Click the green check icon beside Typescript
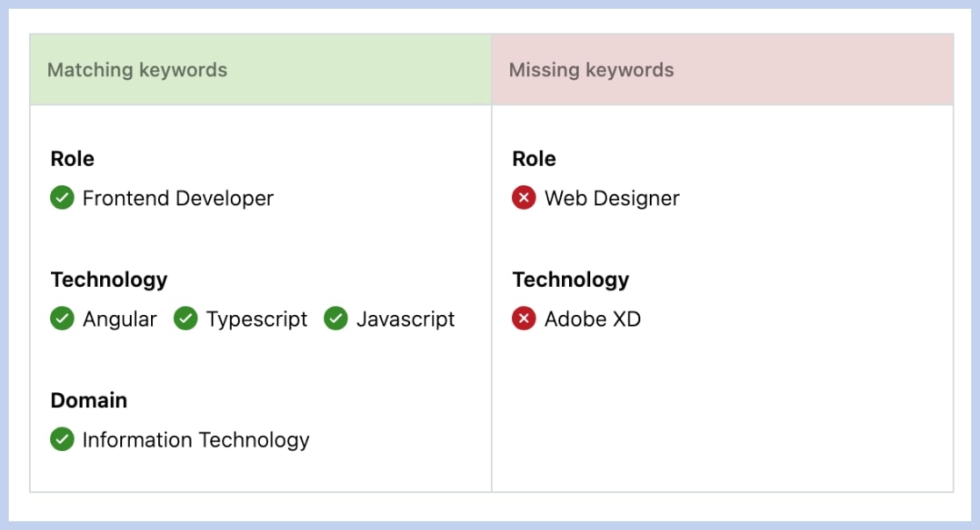 point(185,319)
